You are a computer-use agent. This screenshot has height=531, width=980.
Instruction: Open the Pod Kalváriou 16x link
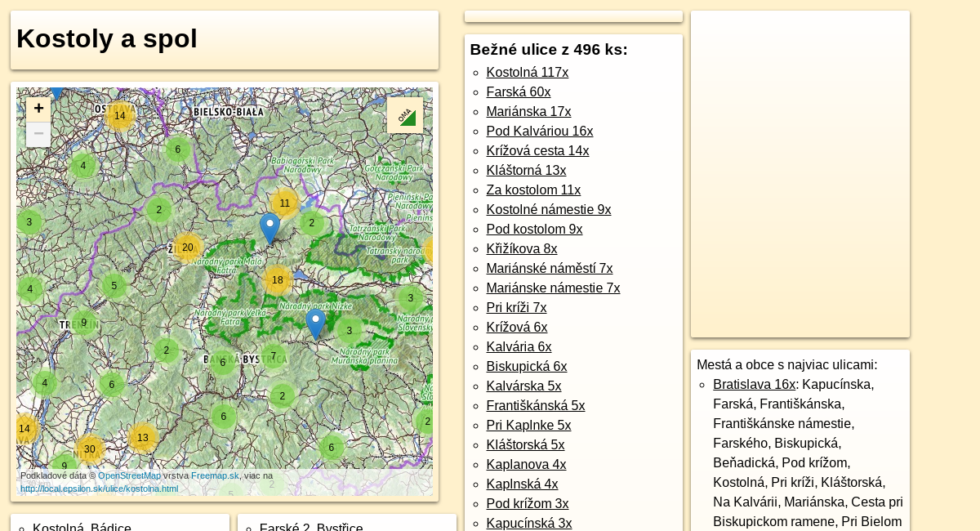tap(540, 131)
